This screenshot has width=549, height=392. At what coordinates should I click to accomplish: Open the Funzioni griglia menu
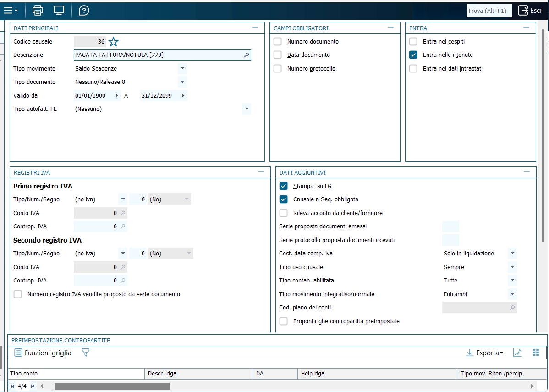(43, 353)
